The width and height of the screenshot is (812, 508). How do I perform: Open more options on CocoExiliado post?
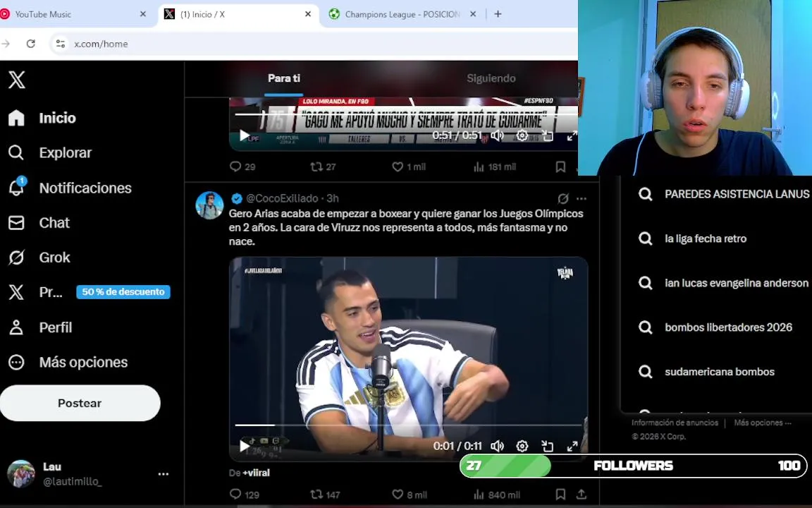pos(582,198)
